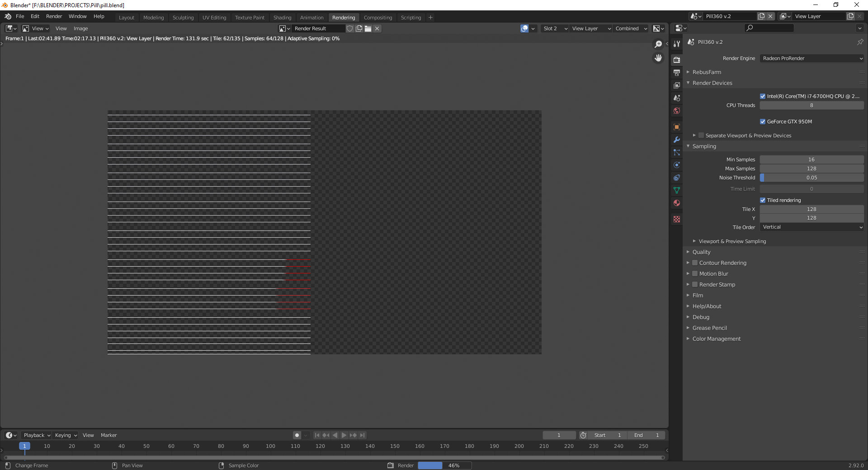
Task: Open the Physics properties tab
Action: tap(676, 165)
